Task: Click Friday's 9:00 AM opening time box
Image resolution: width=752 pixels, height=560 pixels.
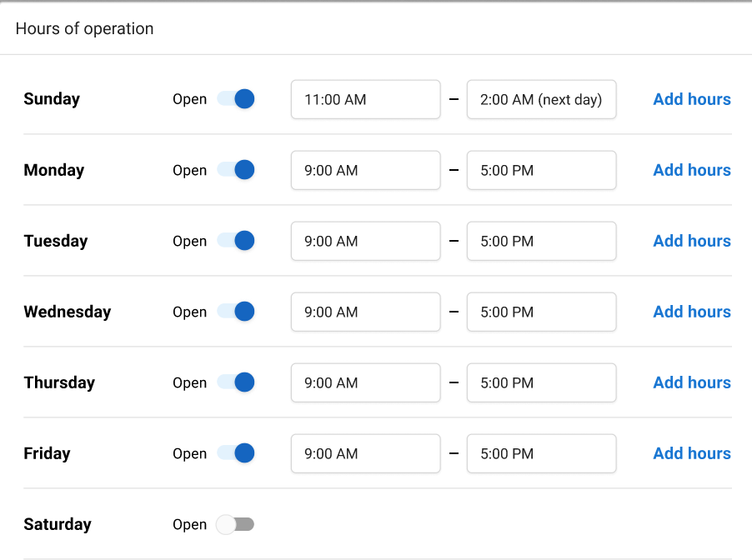Action: pyautogui.click(x=365, y=453)
